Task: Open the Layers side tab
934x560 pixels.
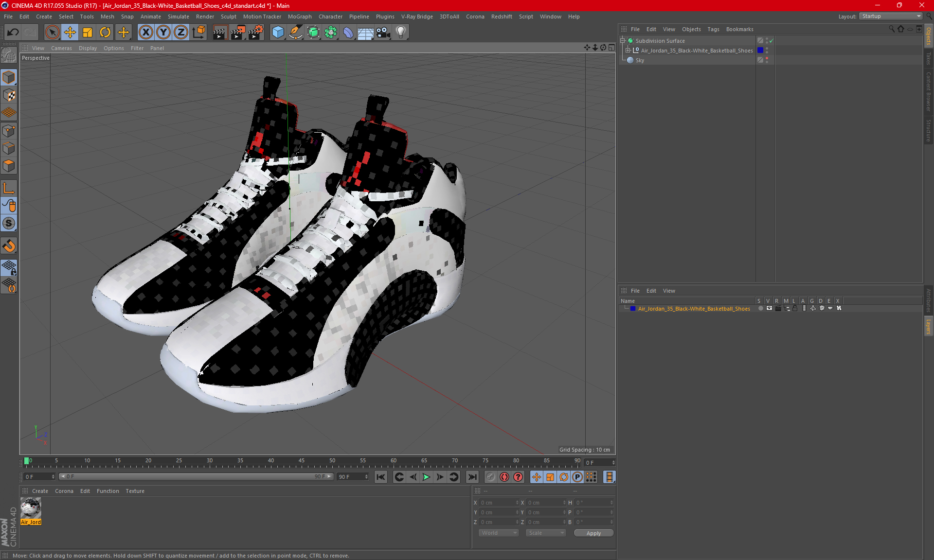Action: click(929, 326)
